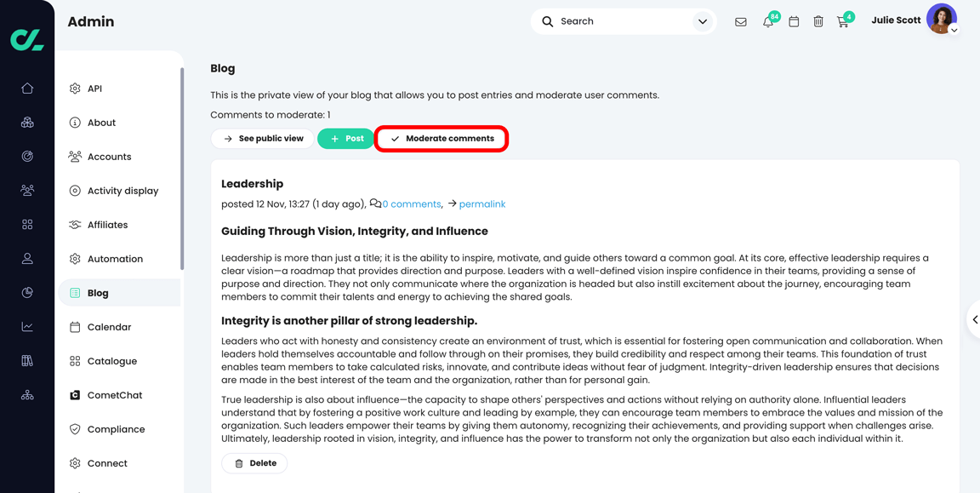Switch to the Calendar sidebar entry
This screenshot has height=493, width=980.
pos(109,326)
